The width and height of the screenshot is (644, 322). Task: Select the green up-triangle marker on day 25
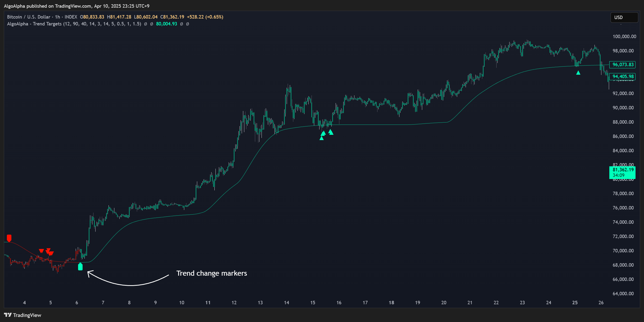[578, 73]
